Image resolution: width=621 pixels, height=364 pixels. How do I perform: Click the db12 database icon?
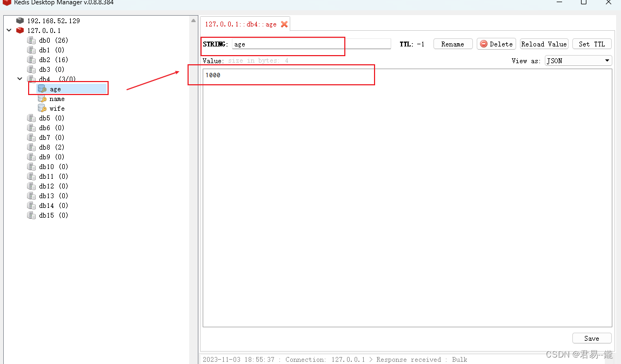[31, 186]
